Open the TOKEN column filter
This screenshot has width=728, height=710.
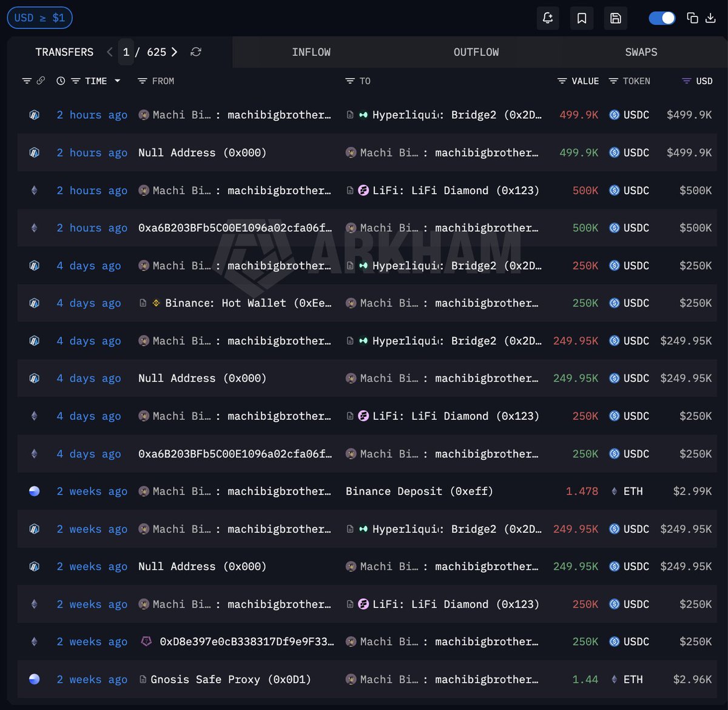[x=613, y=81]
